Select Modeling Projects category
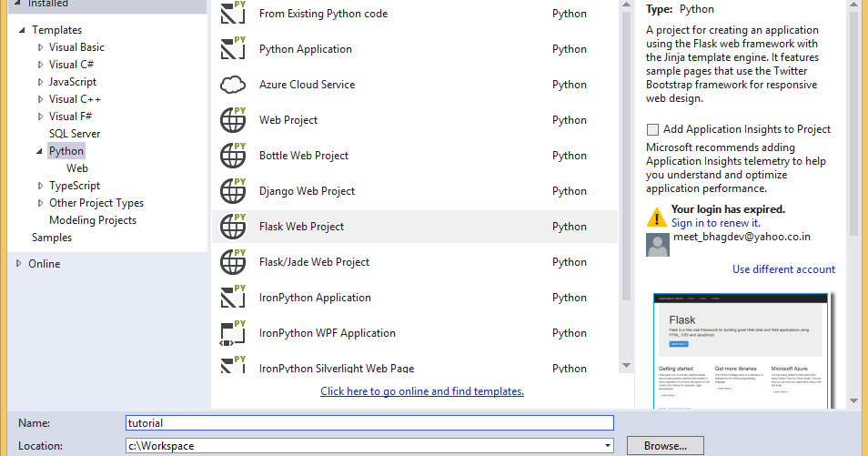 tap(93, 220)
